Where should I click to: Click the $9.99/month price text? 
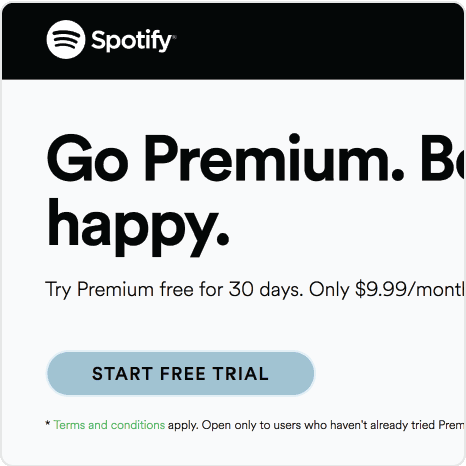[x=410, y=289]
